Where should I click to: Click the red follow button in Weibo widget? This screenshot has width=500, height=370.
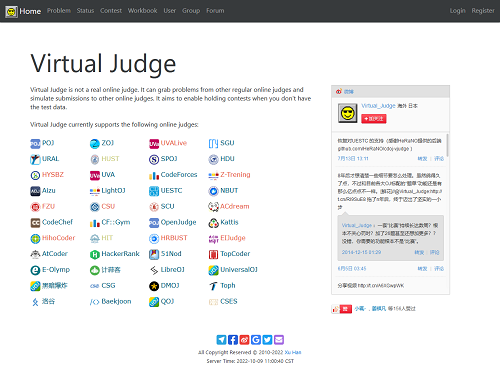[x=374, y=119]
